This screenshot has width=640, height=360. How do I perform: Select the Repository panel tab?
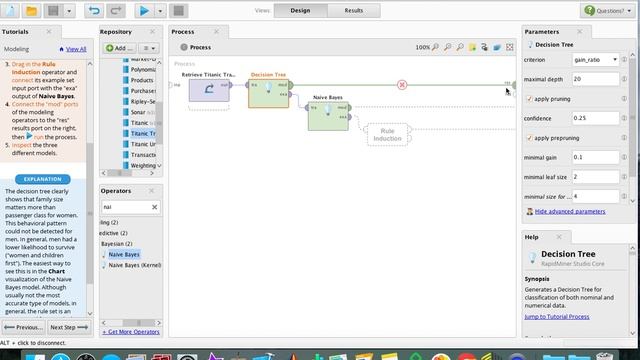point(116,32)
